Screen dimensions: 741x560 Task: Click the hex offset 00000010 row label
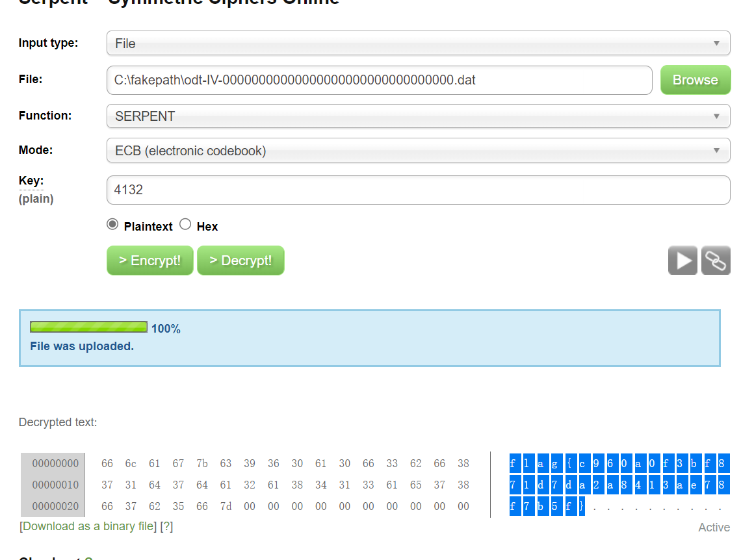pyautogui.click(x=55, y=485)
